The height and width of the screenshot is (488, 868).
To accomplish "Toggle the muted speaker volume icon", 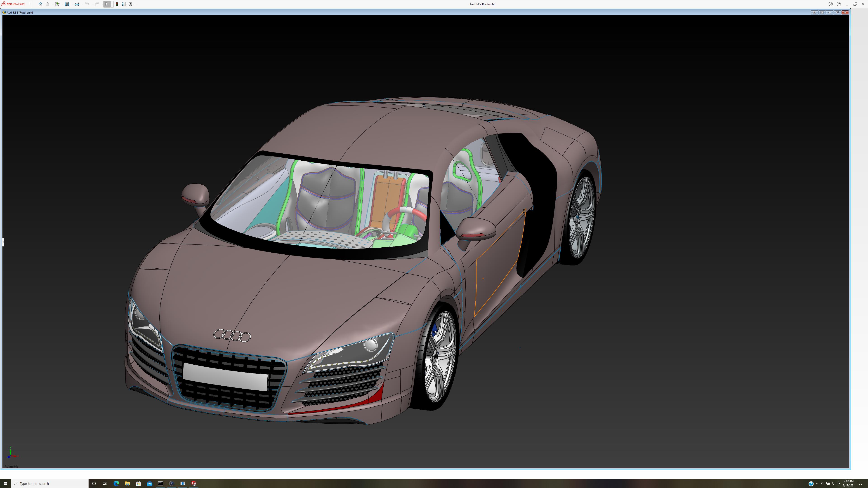I will tap(839, 484).
